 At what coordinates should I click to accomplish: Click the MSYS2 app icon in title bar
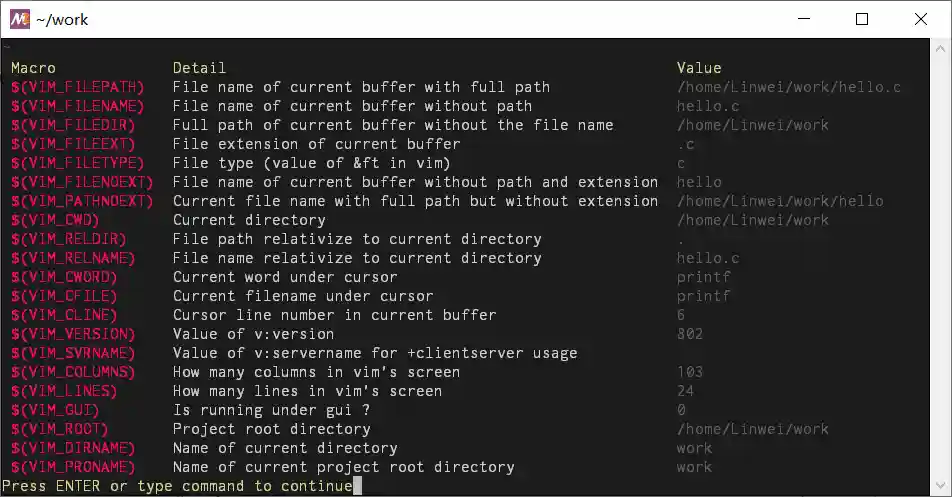pos(19,19)
